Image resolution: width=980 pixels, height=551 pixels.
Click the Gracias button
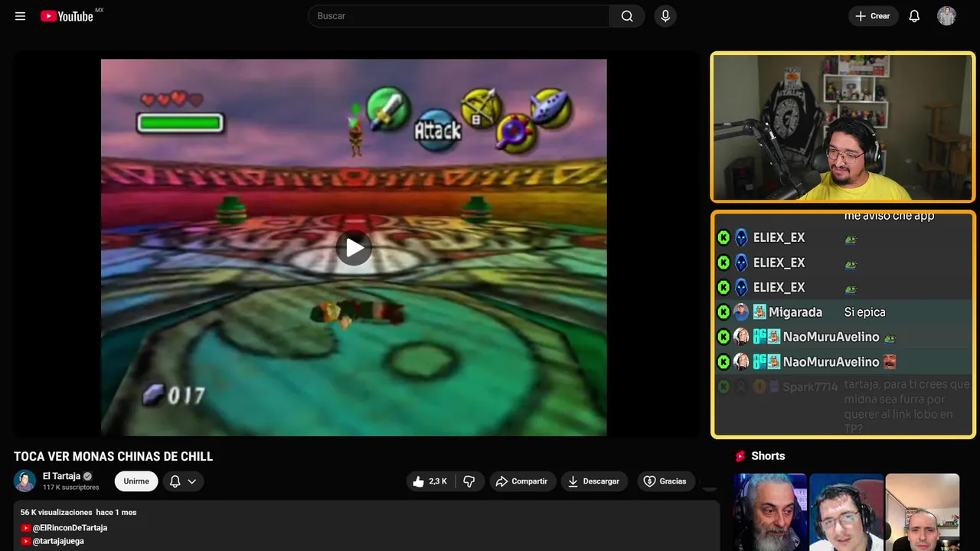pyautogui.click(x=665, y=481)
